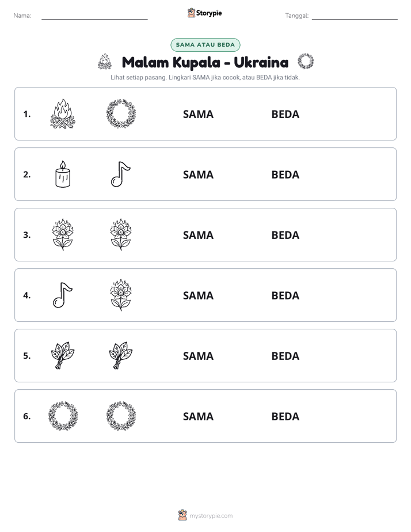Image resolution: width=411 pixels, height=532 pixels.
Task: Click the SAMA ATAU BEDA badge
Action: (x=205, y=45)
